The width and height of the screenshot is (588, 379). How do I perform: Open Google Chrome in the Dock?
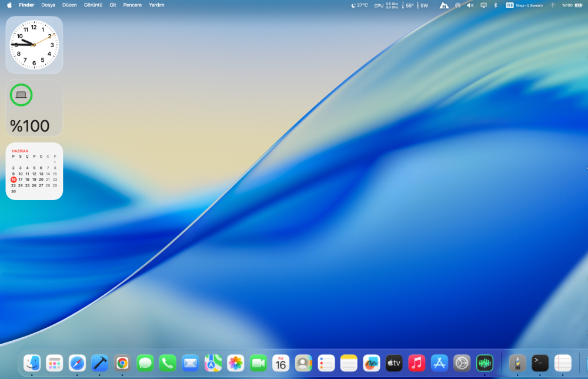point(122,363)
